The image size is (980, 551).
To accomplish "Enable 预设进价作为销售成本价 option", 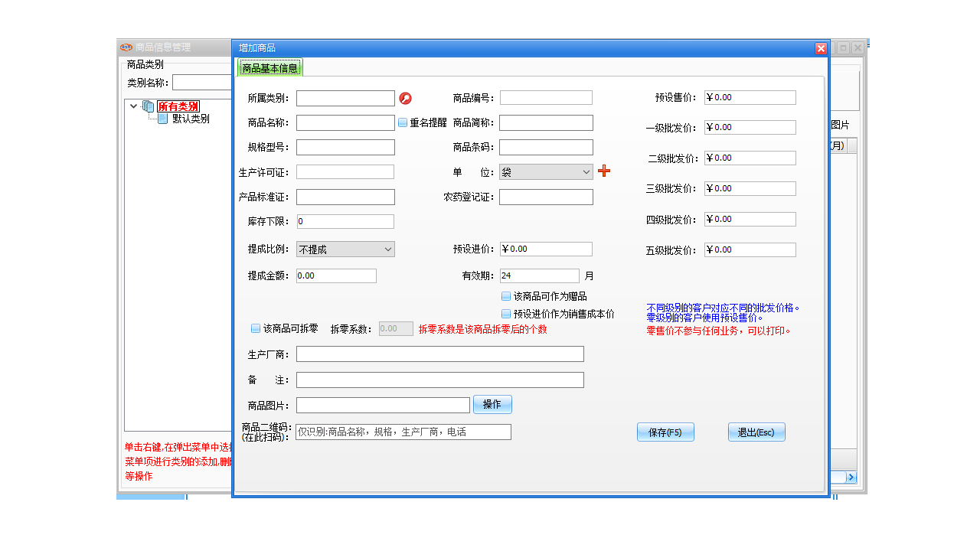I will pos(506,313).
